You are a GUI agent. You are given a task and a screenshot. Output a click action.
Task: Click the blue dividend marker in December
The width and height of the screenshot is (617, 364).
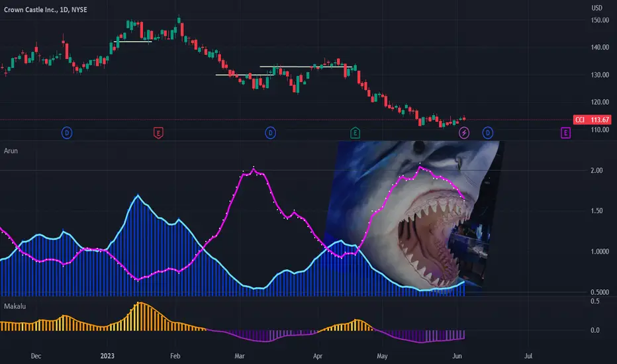[x=67, y=133]
